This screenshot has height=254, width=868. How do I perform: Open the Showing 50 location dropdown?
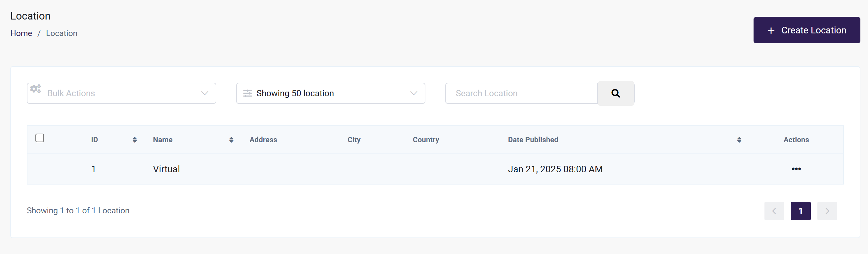tap(330, 93)
